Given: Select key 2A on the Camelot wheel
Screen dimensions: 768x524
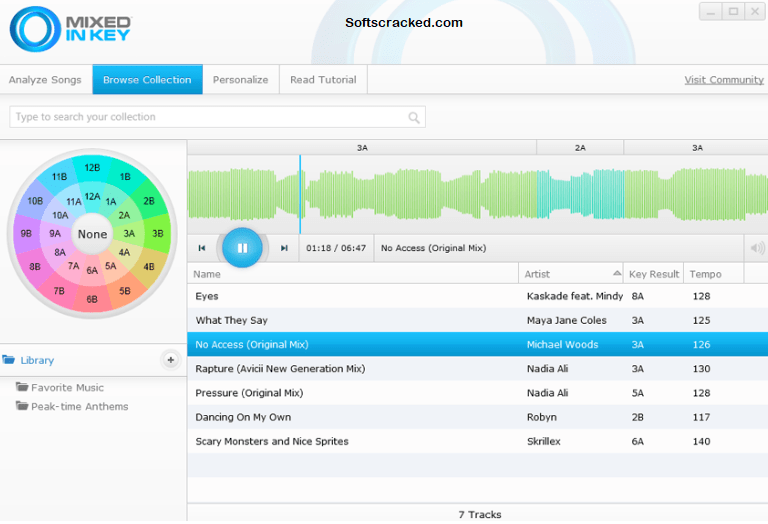Looking at the screenshot, I should [124, 215].
